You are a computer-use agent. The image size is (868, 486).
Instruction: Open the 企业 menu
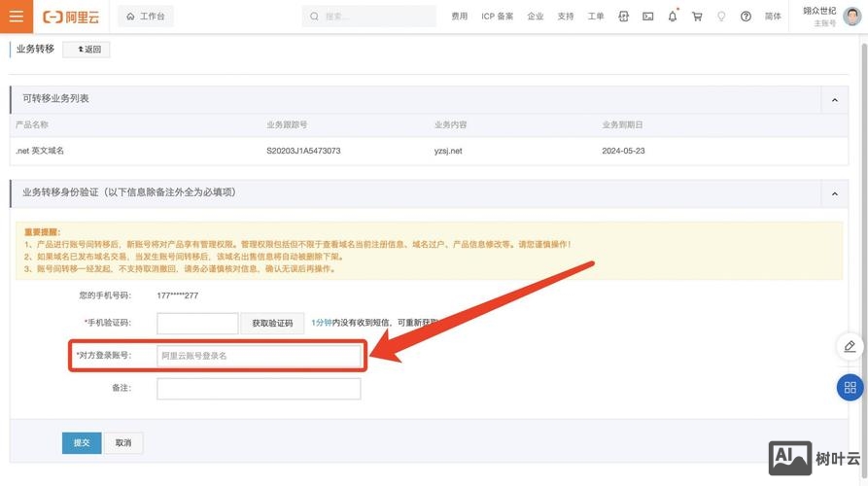536,17
